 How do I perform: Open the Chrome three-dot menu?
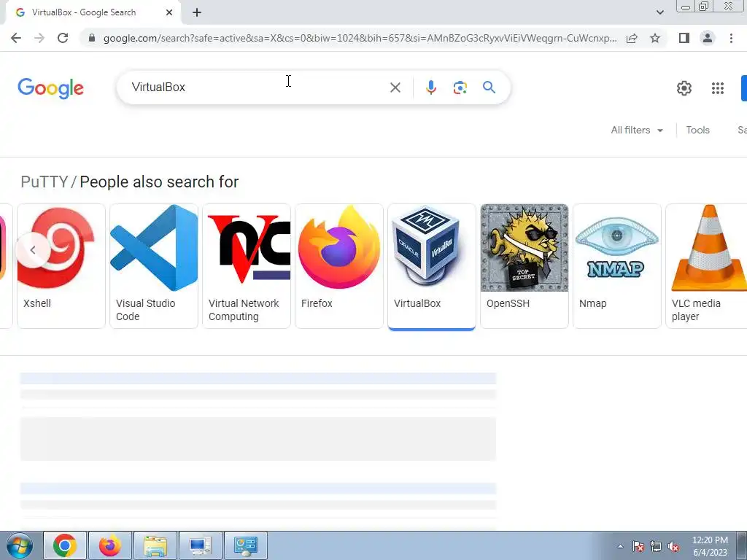click(731, 38)
